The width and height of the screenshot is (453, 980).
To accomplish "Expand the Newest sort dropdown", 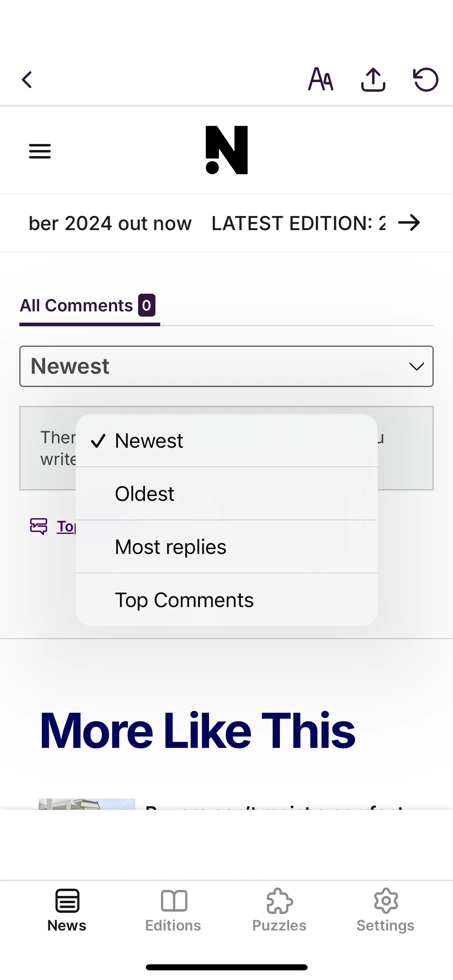I will [226, 366].
